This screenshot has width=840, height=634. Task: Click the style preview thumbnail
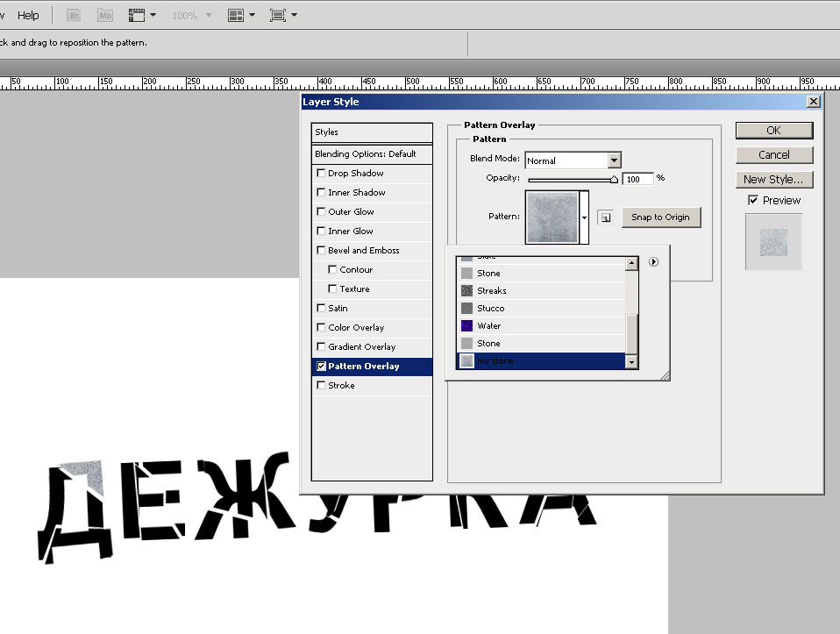pos(773,242)
